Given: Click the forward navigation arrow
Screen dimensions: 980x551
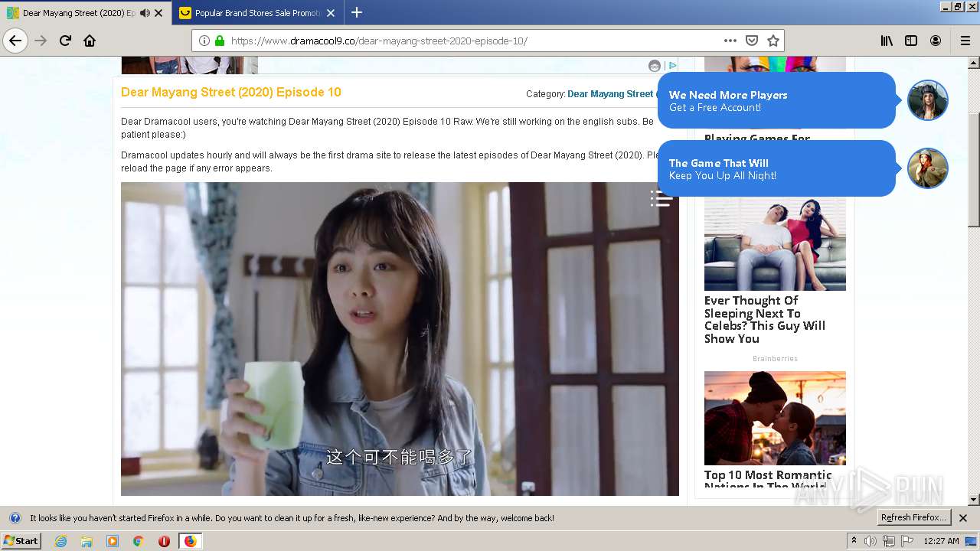Looking at the screenshot, I should point(41,41).
